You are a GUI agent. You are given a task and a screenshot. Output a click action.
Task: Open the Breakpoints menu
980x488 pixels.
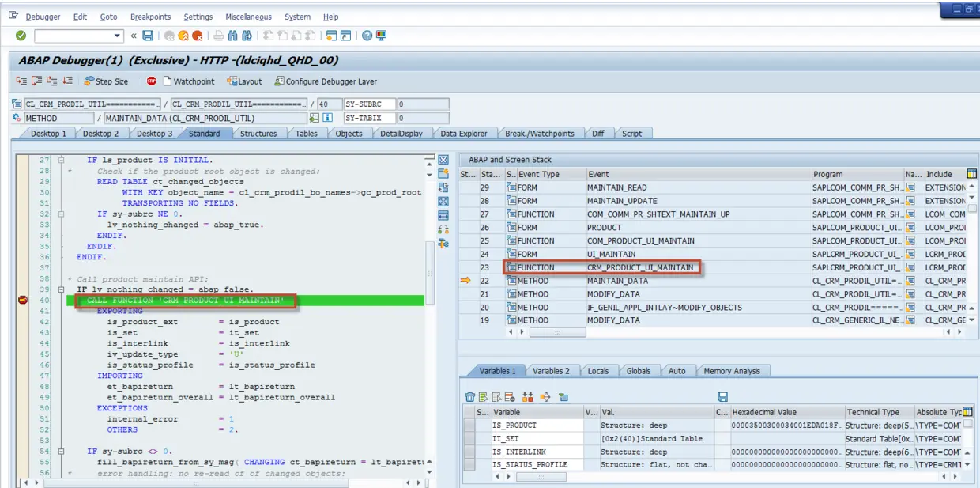(150, 17)
